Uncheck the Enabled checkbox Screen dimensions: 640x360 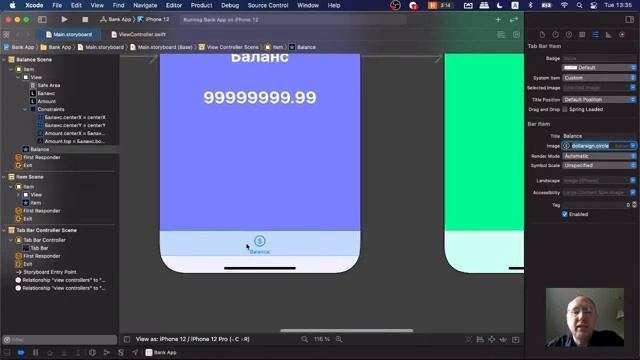(x=565, y=214)
